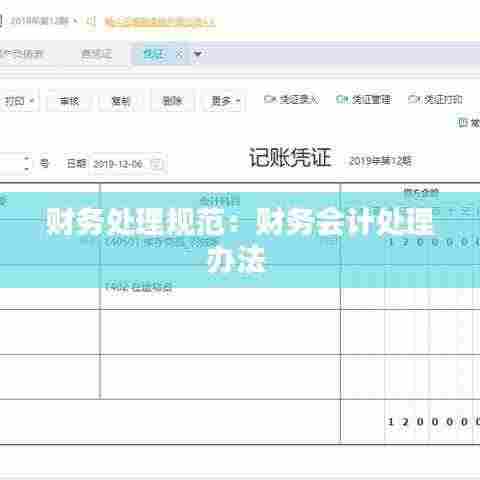Open the 2019年第12期 period dropdown
480x480 pixels.
pyautogui.click(x=43, y=21)
